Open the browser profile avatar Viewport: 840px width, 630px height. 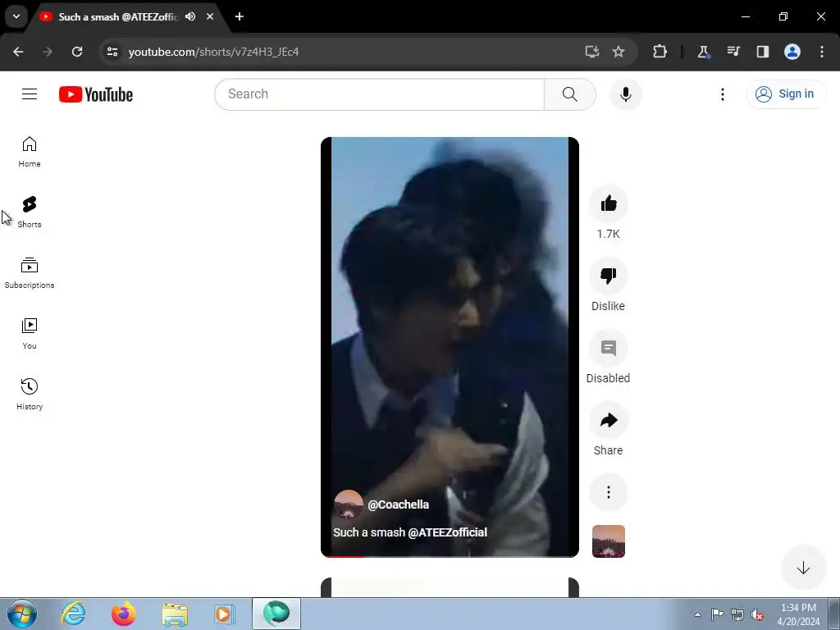tap(792, 52)
